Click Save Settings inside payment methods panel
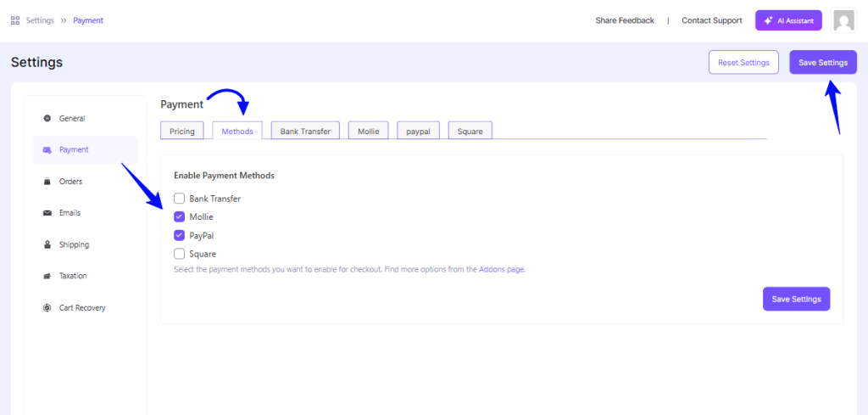This screenshot has width=868, height=415. (x=796, y=299)
